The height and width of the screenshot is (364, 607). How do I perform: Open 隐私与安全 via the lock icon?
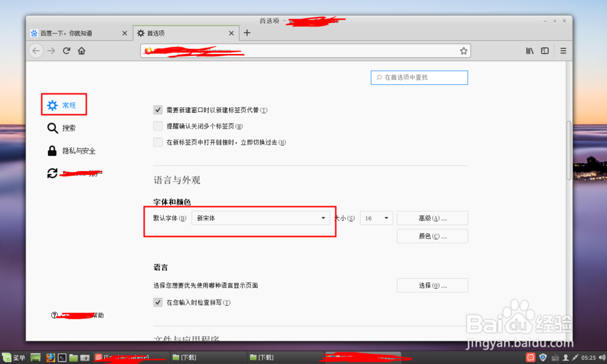(53, 150)
